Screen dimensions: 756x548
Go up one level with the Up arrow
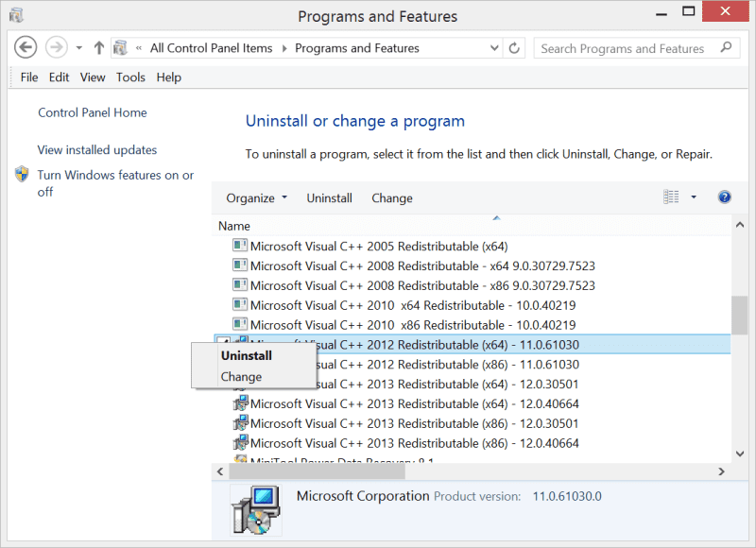pos(99,48)
